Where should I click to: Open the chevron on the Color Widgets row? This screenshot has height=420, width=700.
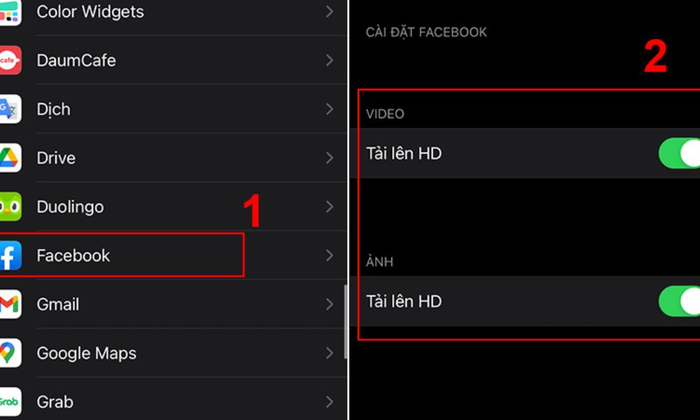pos(329,12)
